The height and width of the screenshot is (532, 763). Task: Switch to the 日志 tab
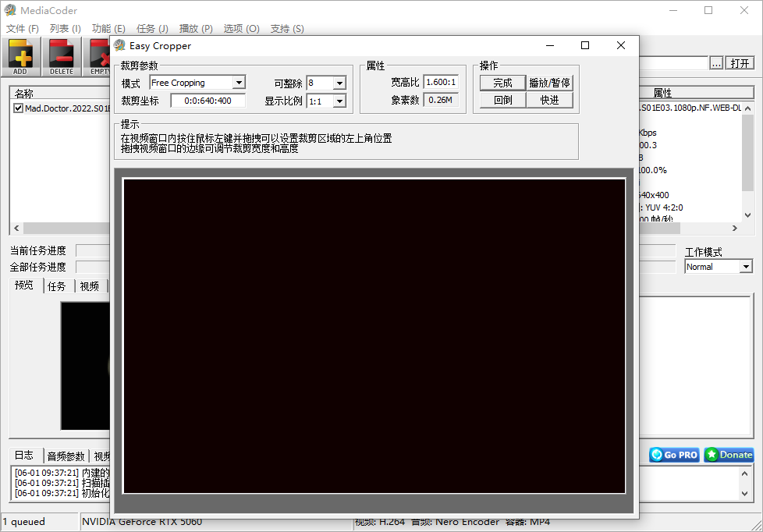point(24,455)
